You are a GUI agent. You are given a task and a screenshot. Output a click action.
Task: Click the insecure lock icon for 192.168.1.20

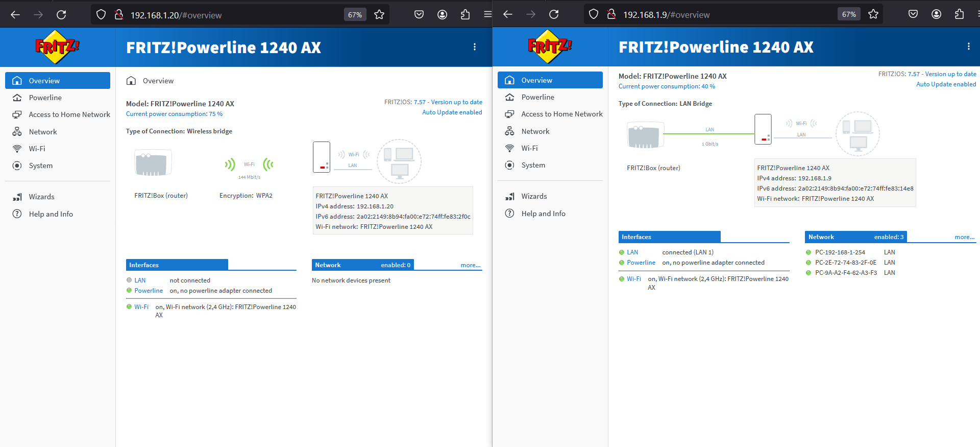[119, 15]
